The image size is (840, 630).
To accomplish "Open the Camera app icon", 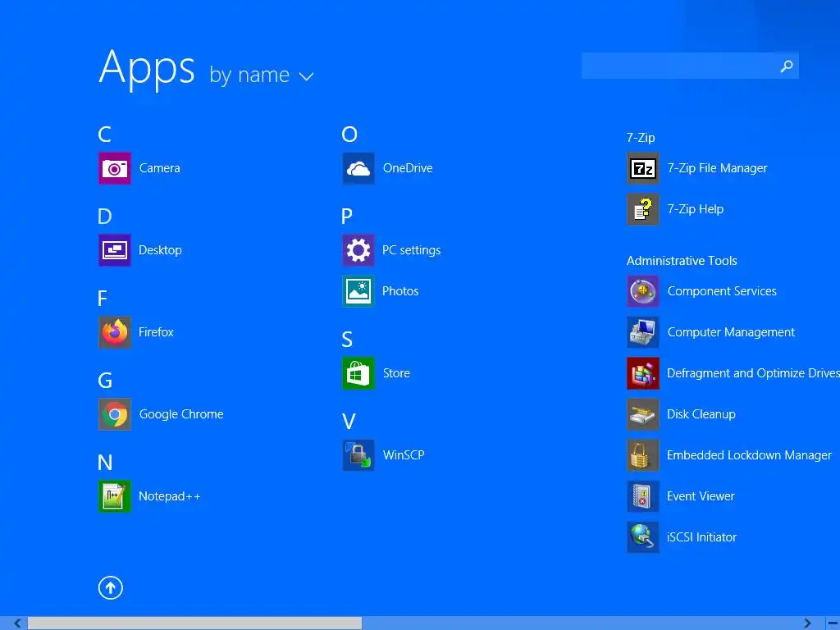I will tap(115, 168).
